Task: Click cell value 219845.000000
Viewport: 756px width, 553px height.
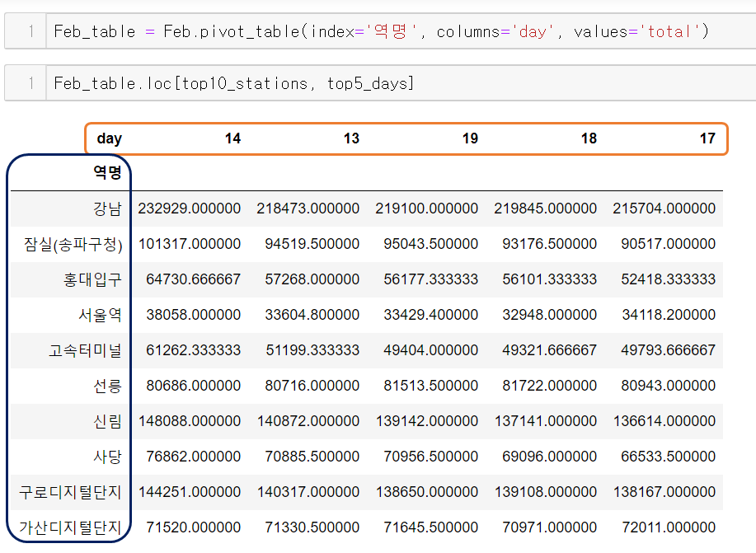Action: pos(545,209)
